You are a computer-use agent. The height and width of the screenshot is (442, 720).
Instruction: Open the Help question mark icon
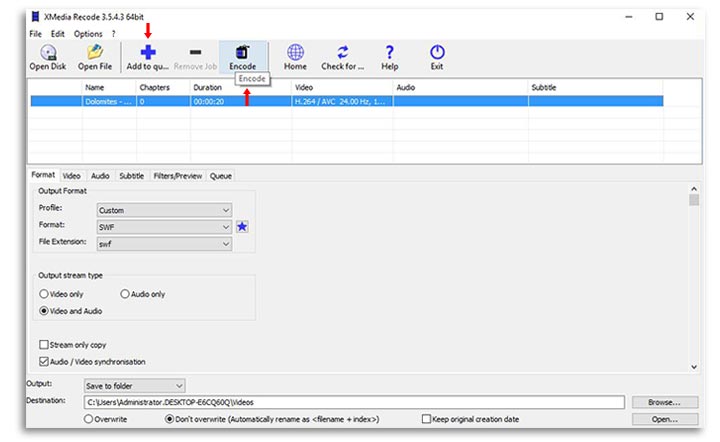(x=389, y=53)
